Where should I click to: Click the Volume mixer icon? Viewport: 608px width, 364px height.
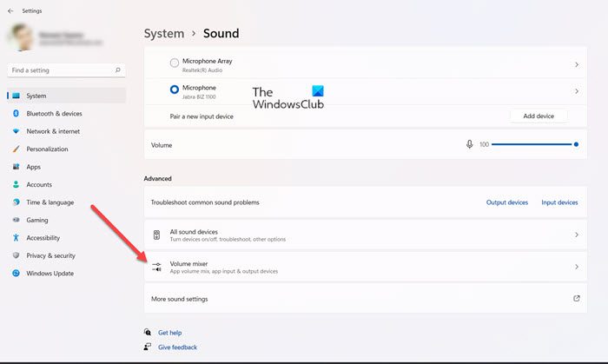click(156, 267)
